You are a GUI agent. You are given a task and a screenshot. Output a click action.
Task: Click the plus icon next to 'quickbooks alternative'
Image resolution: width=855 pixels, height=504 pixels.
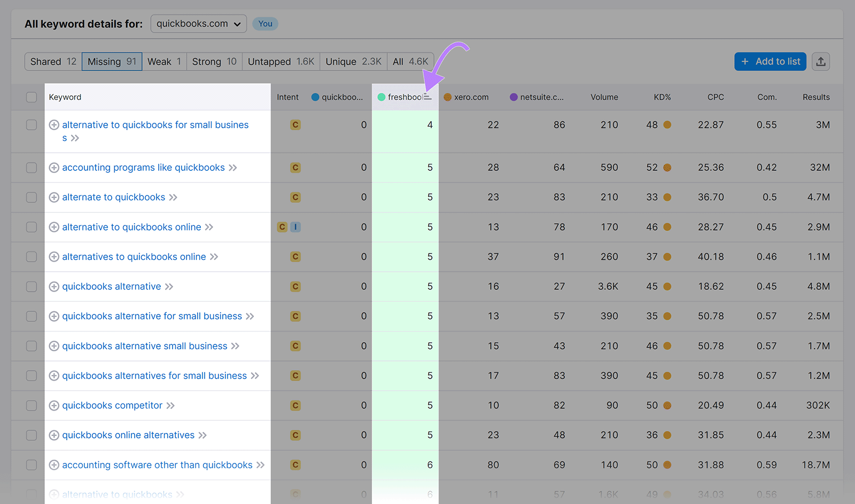pos(53,286)
